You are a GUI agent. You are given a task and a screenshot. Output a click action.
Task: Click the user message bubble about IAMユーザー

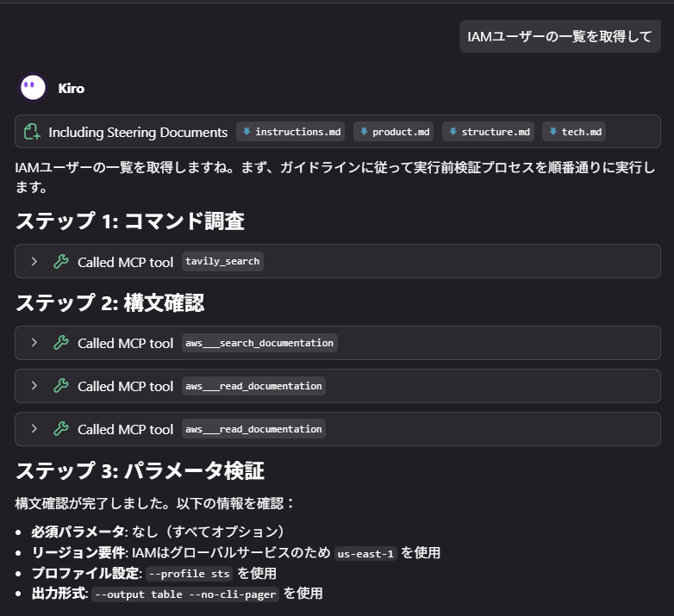point(559,36)
